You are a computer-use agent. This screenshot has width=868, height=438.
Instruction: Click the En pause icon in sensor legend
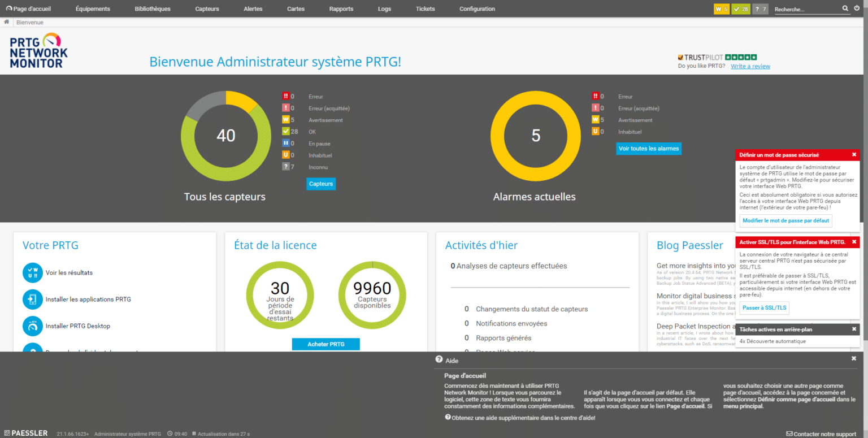click(285, 144)
